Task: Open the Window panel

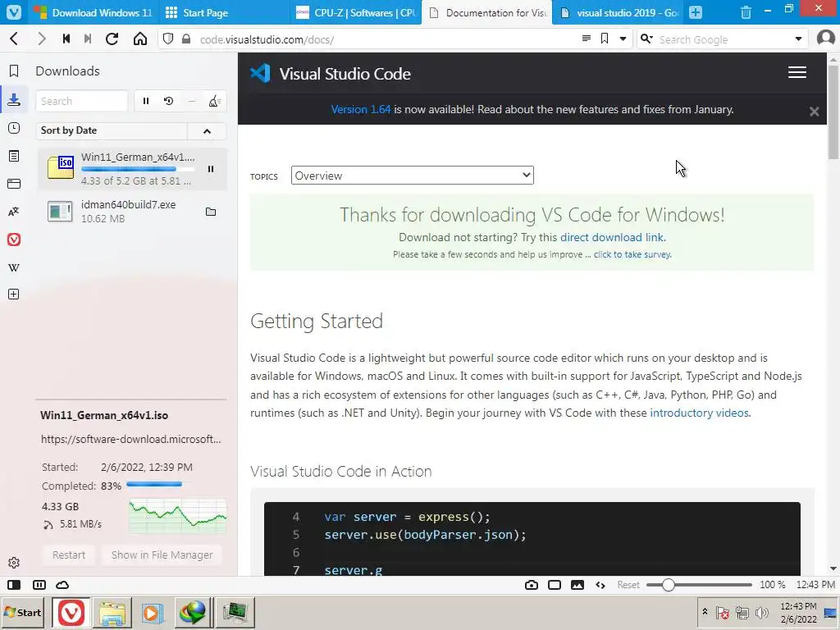Action: tap(14, 184)
